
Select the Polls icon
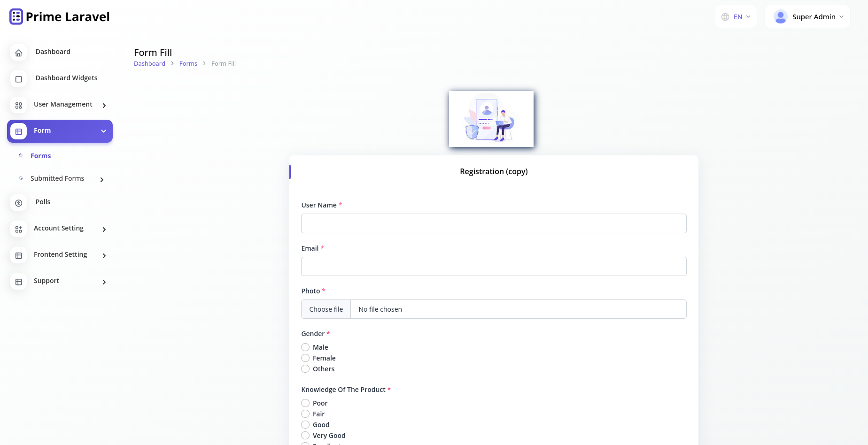point(18,203)
